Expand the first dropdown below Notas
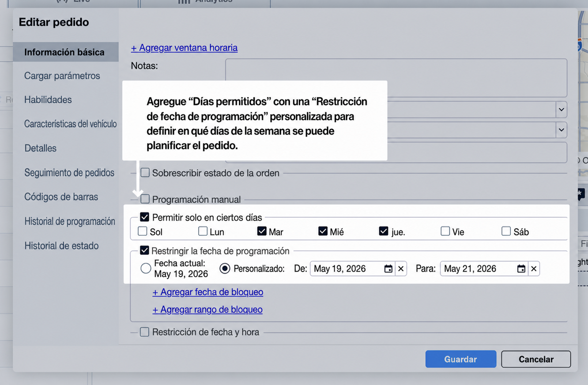 [561, 109]
